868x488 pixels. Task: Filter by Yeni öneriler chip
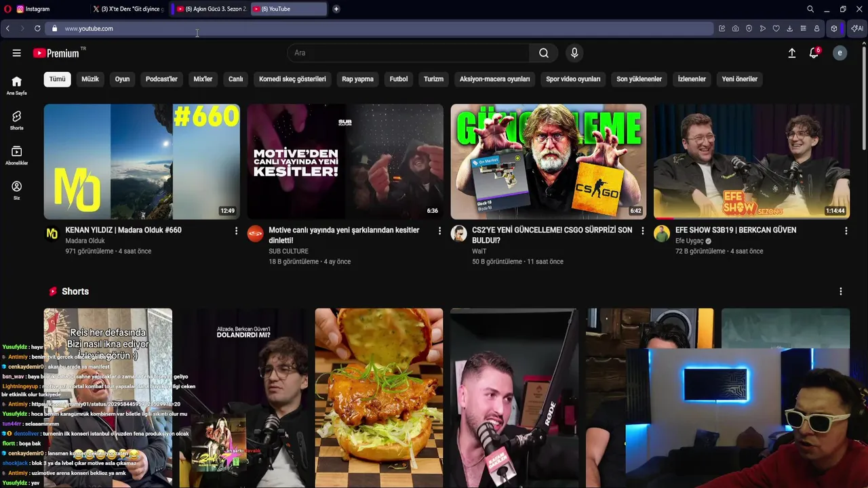pos(739,79)
